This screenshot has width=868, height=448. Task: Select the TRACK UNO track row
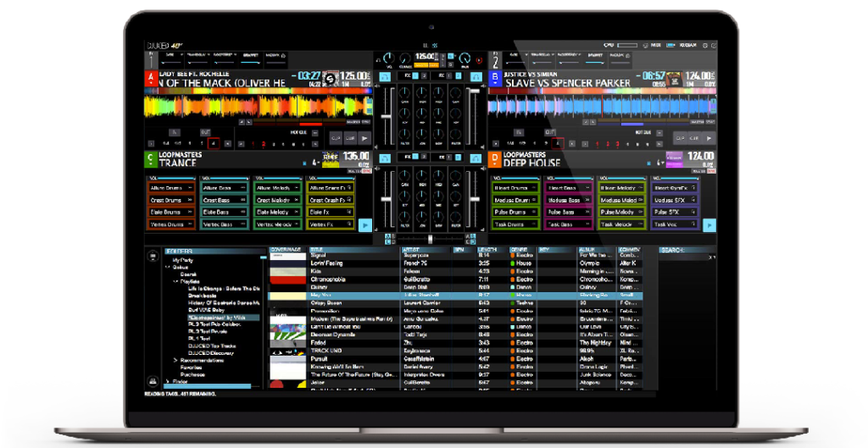point(455,351)
